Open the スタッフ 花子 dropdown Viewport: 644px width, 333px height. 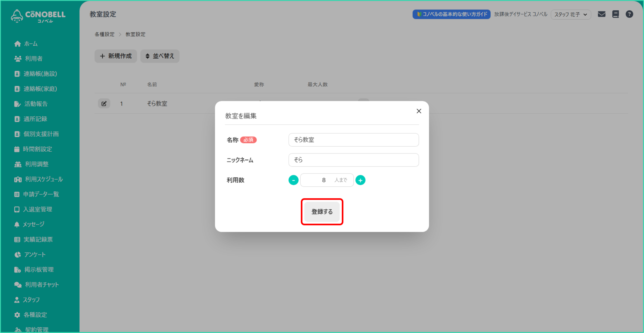[x=571, y=14]
